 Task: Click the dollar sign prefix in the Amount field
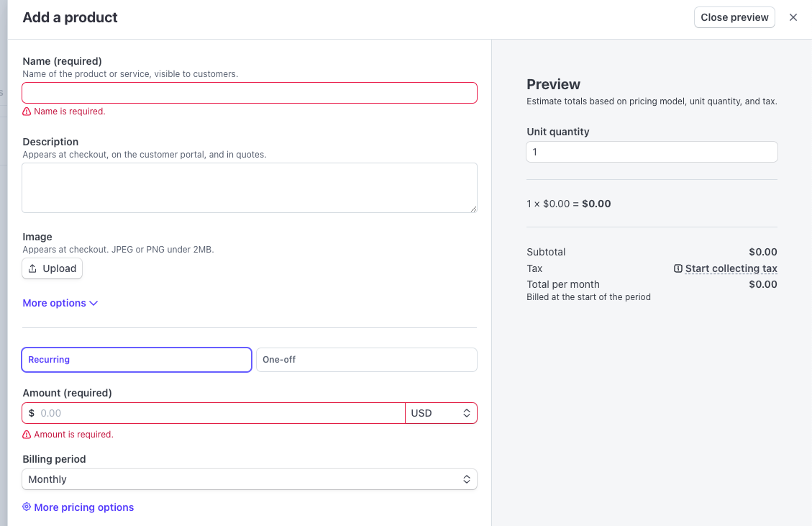[32, 413]
